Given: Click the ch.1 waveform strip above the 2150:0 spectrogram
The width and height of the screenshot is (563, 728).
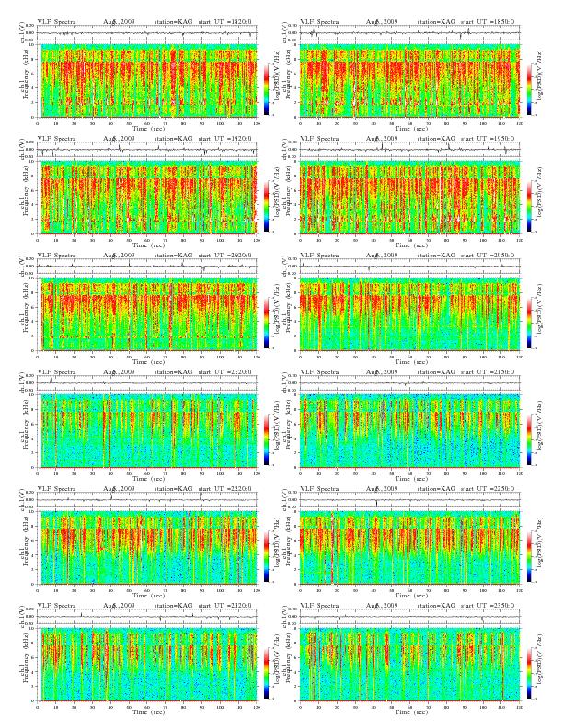Looking at the screenshot, I should point(409,383).
